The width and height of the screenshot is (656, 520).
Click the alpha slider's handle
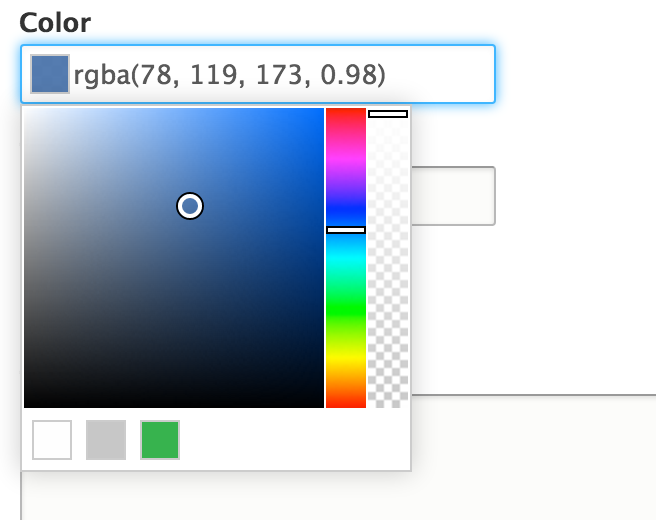coord(388,114)
